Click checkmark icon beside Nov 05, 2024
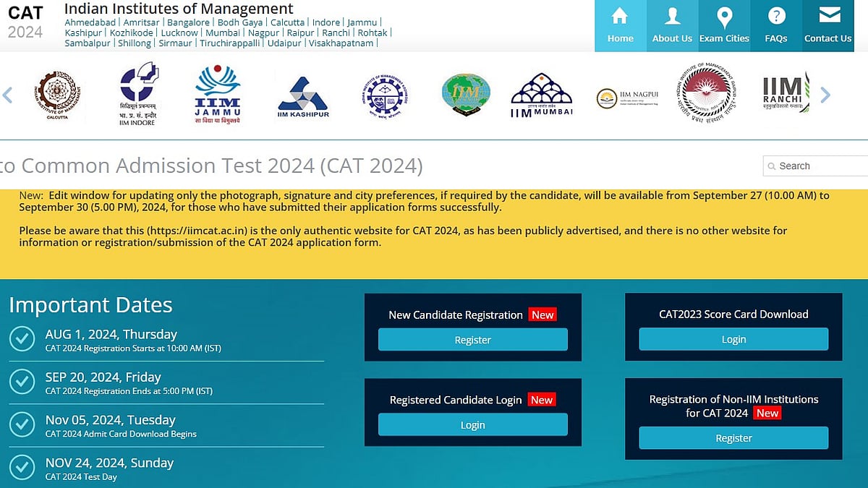868x488 pixels. pyautogui.click(x=22, y=425)
